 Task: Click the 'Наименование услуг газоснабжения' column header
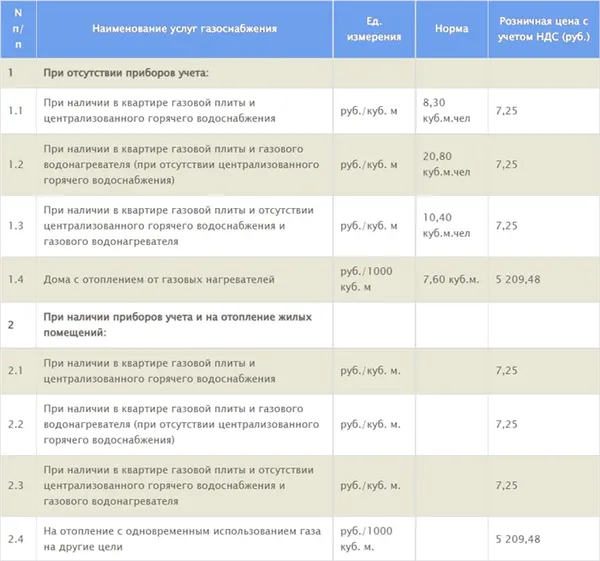pyautogui.click(x=184, y=29)
